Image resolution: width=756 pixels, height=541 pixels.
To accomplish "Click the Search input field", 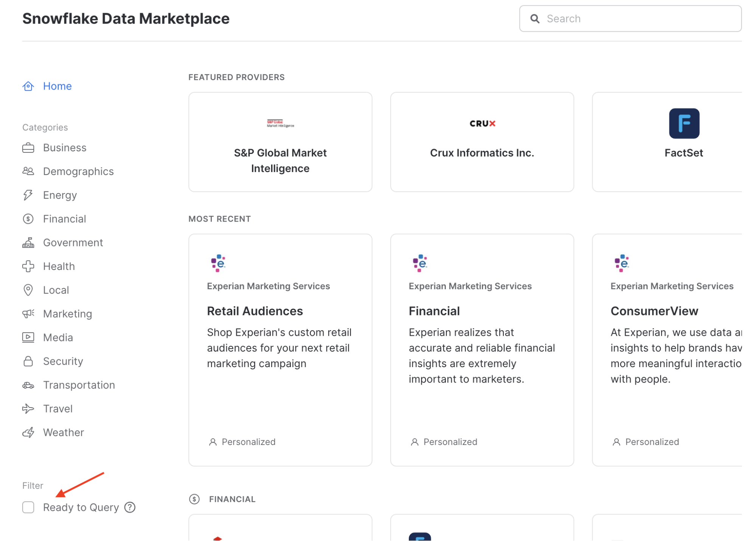I will coord(639,19).
